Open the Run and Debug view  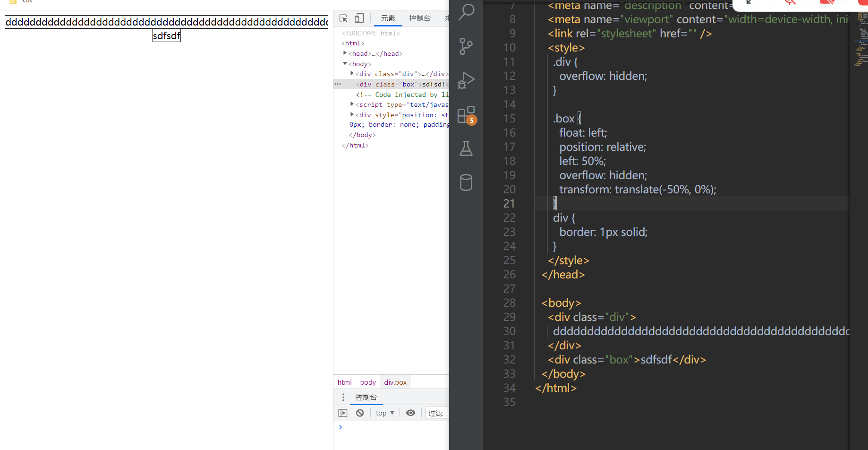[466, 80]
